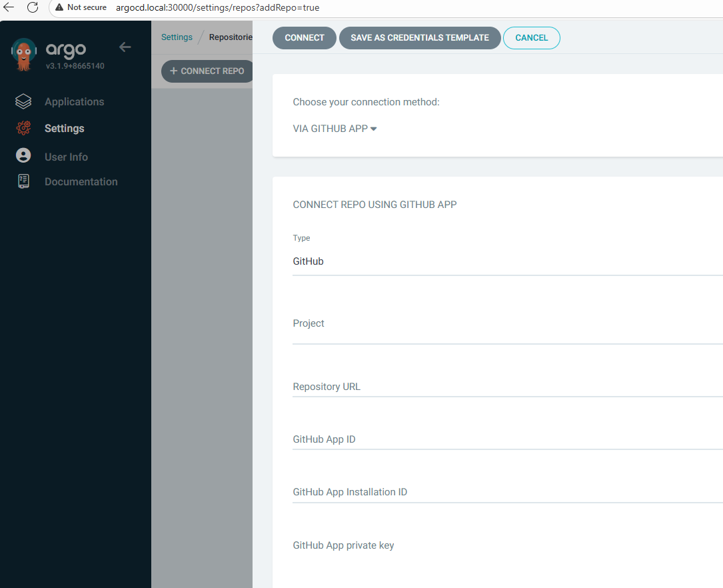Click the Choose your connection method label
The height and width of the screenshot is (588, 723).
[x=366, y=102]
